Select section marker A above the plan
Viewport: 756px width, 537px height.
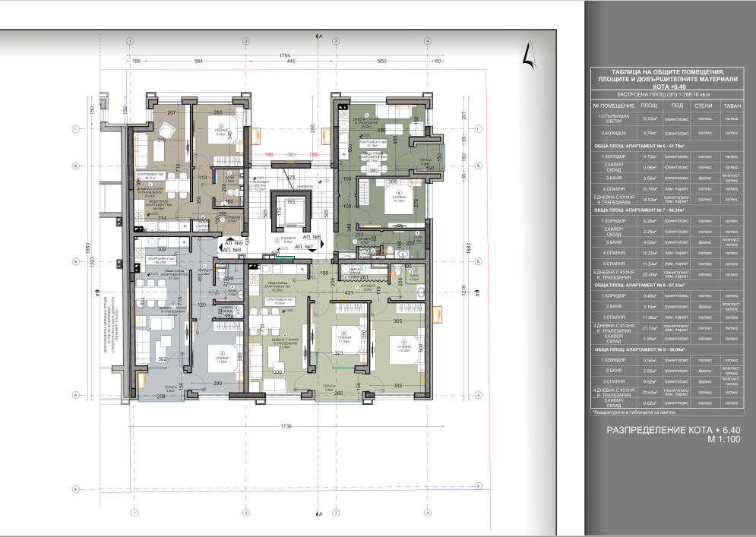(x=321, y=36)
